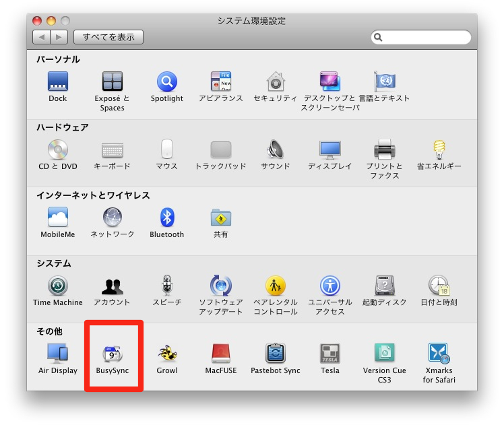The image size is (504, 431).
Task: Open the BusySync preference pane
Action: [112, 354]
